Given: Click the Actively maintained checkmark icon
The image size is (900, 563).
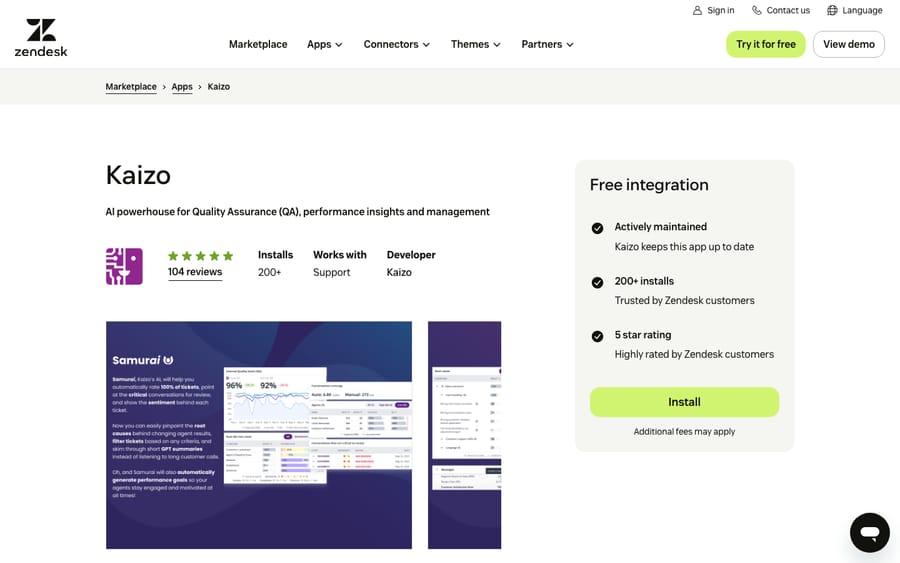Looking at the screenshot, I should (x=597, y=228).
